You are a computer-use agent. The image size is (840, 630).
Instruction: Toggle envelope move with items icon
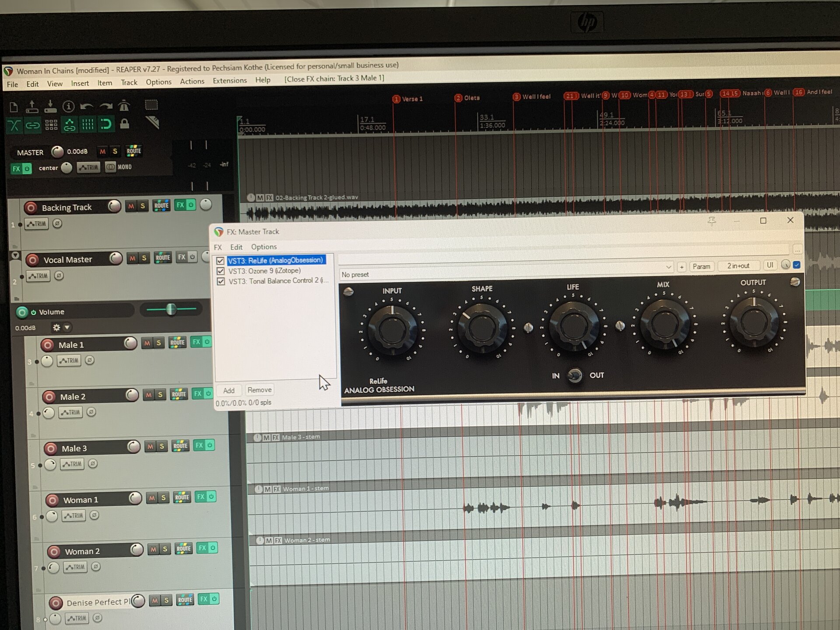(x=70, y=125)
